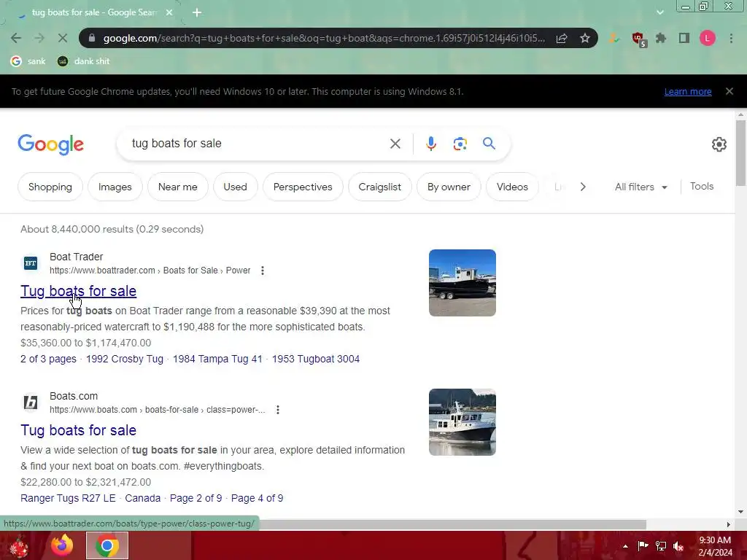Start voice search with microphone icon
Screen dimensions: 747x560
pyautogui.click(x=431, y=144)
